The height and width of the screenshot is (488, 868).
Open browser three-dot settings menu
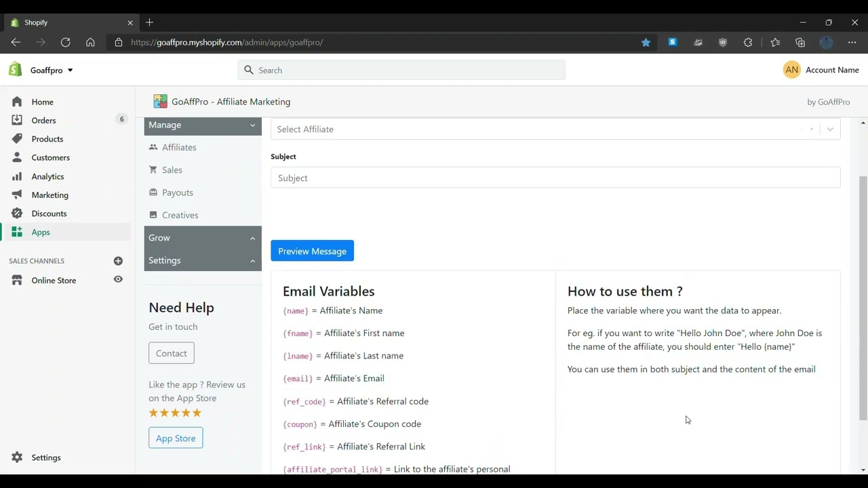tap(852, 42)
